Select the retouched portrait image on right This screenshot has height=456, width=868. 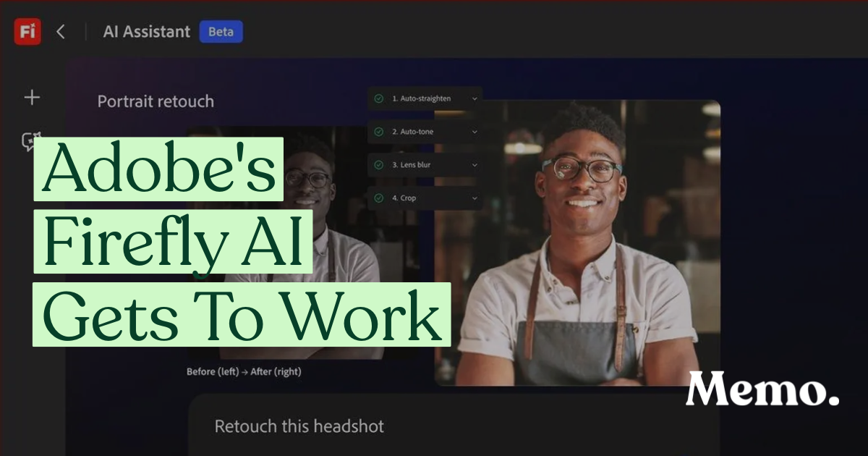(x=577, y=242)
